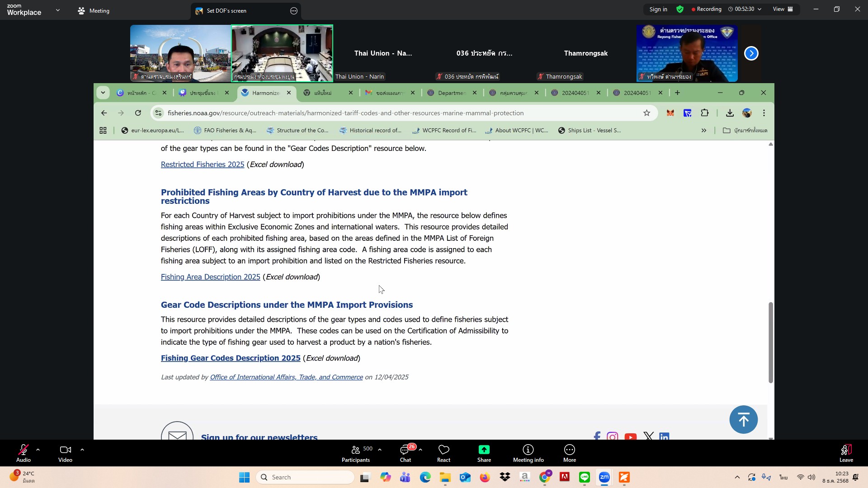The width and height of the screenshot is (868, 488).
Task: Select the Harmonized browser tab
Action: tap(265, 93)
